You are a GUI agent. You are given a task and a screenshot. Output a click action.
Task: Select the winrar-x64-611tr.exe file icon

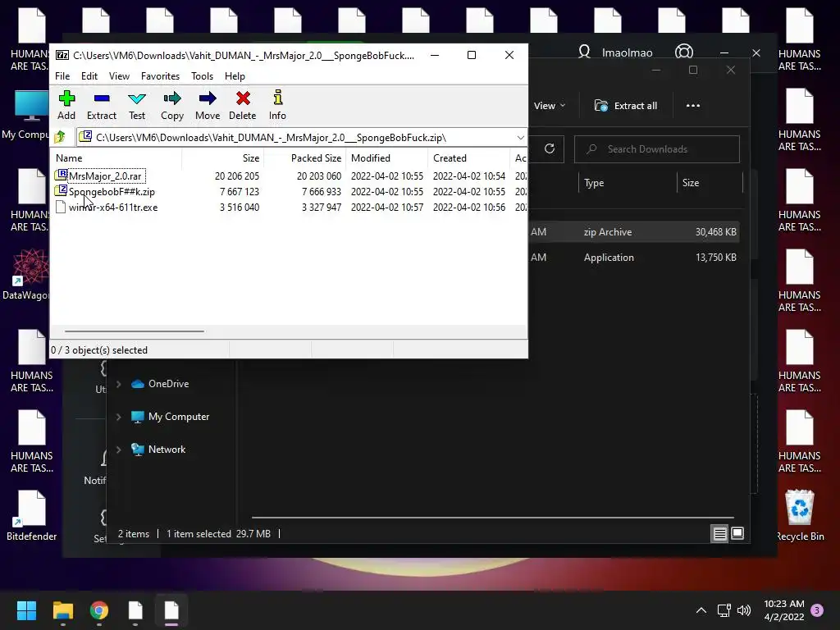pyautogui.click(x=61, y=207)
